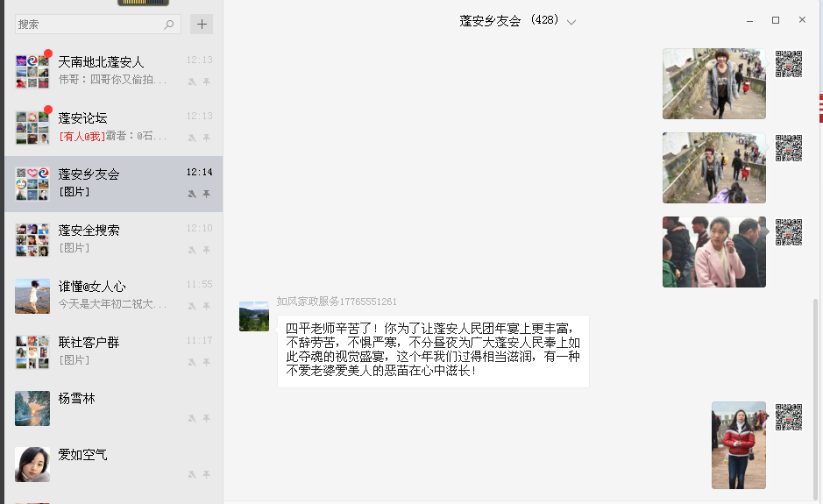
Task: Toggle mute bell on 联社客户群 chat
Action: pos(192,362)
